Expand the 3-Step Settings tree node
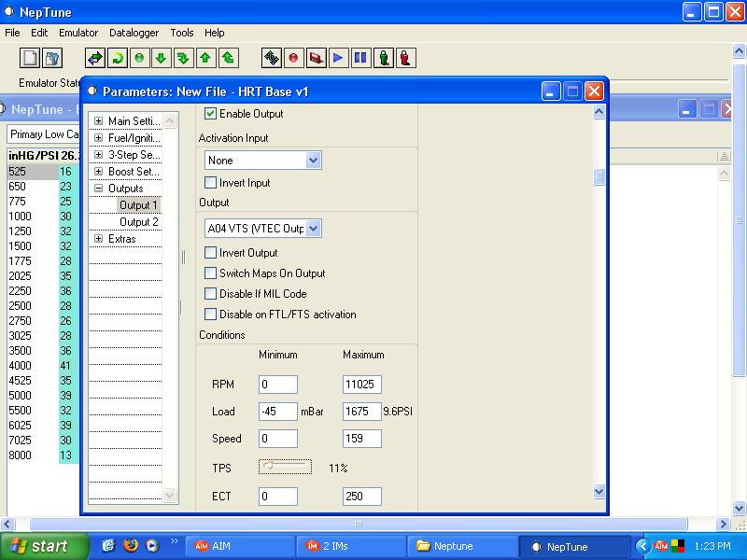The width and height of the screenshot is (747, 560). (98, 154)
